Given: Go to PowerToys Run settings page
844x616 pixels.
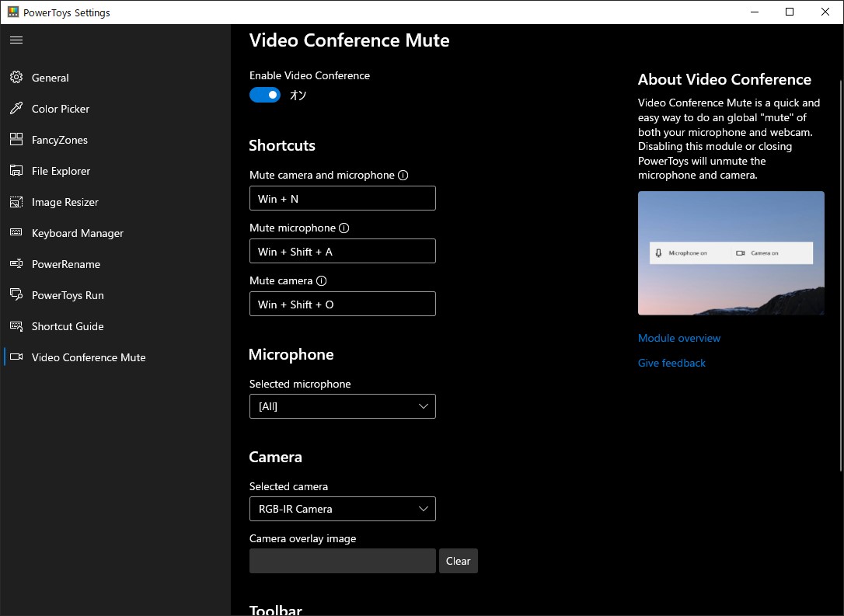Looking at the screenshot, I should click(68, 295).
